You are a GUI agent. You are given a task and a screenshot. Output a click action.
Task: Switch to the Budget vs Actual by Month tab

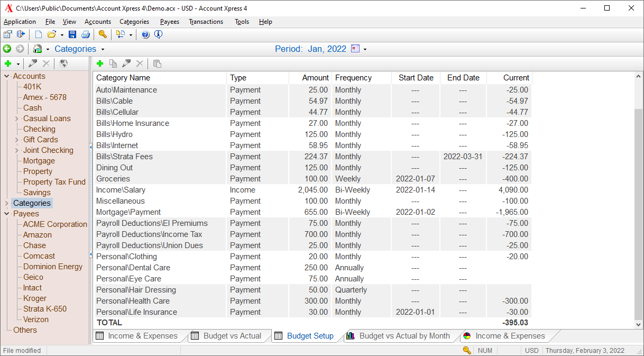tap(404, 336)
